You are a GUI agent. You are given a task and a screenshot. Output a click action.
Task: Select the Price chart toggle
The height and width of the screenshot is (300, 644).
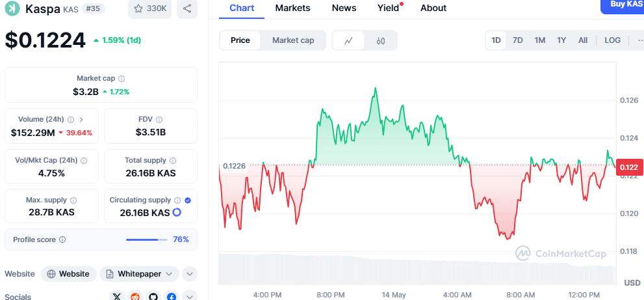coord(240,40)
